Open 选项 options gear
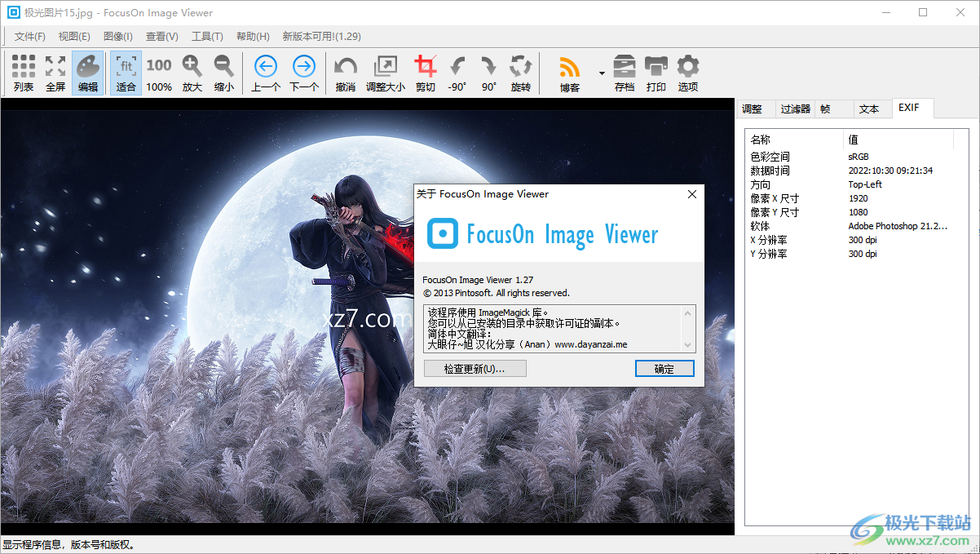Screen dimensions: 980x554 [x=688, y=73]
